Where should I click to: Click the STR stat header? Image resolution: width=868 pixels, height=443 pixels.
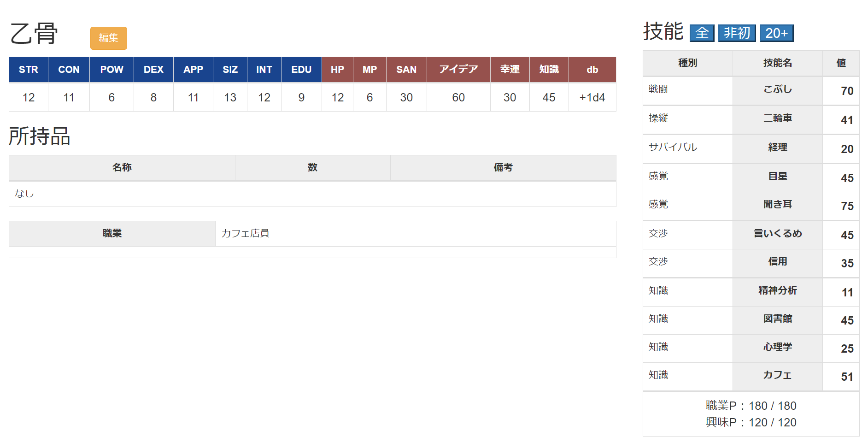pos(29,70)
